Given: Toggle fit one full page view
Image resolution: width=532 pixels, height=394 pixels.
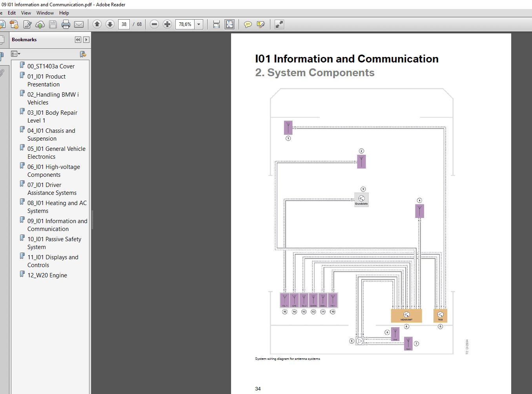Looking at the screenshot, I should click(x=230, y=24).
